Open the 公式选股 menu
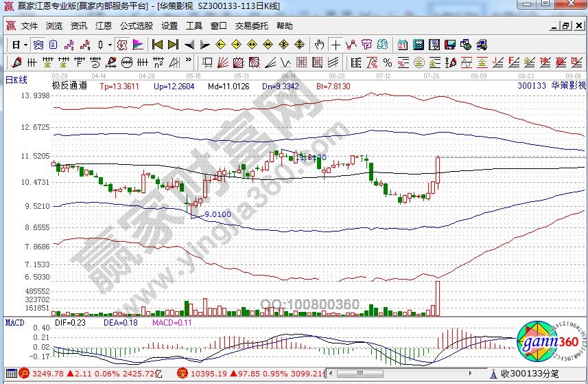588x384 pixels. pyautogui.click(x=137, y=26)
